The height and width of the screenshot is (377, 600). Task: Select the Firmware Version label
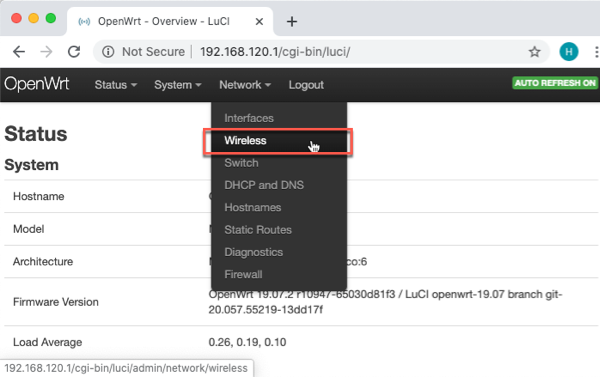pos(56,302)
